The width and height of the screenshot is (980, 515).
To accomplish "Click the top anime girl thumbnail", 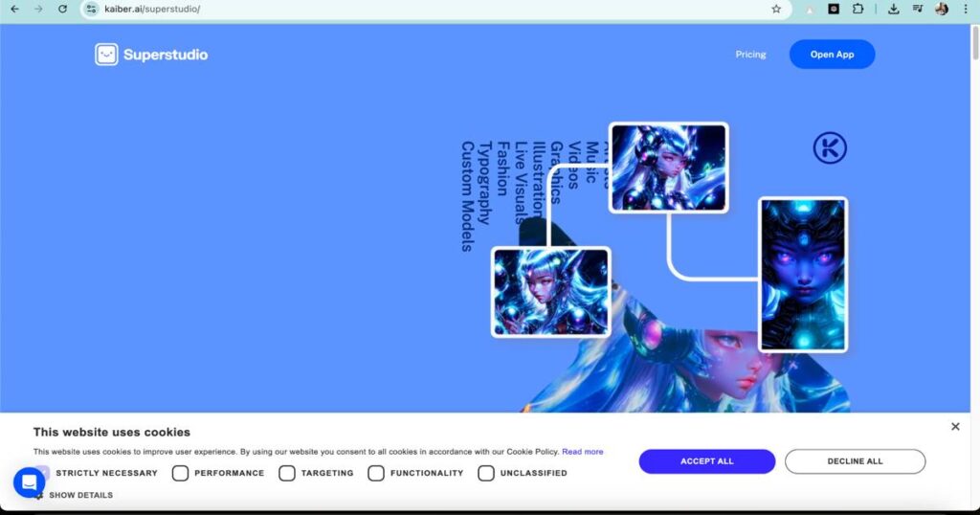I will [x=668, y=168].
